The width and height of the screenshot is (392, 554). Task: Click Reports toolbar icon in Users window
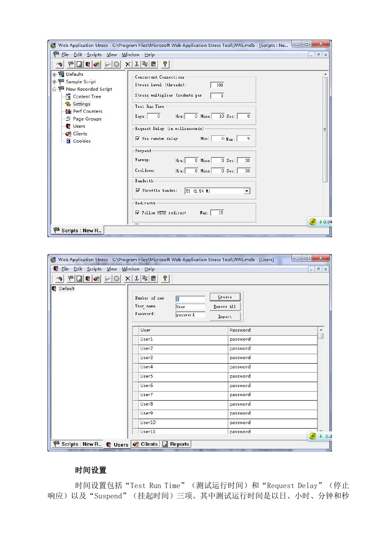pos(79,278)
